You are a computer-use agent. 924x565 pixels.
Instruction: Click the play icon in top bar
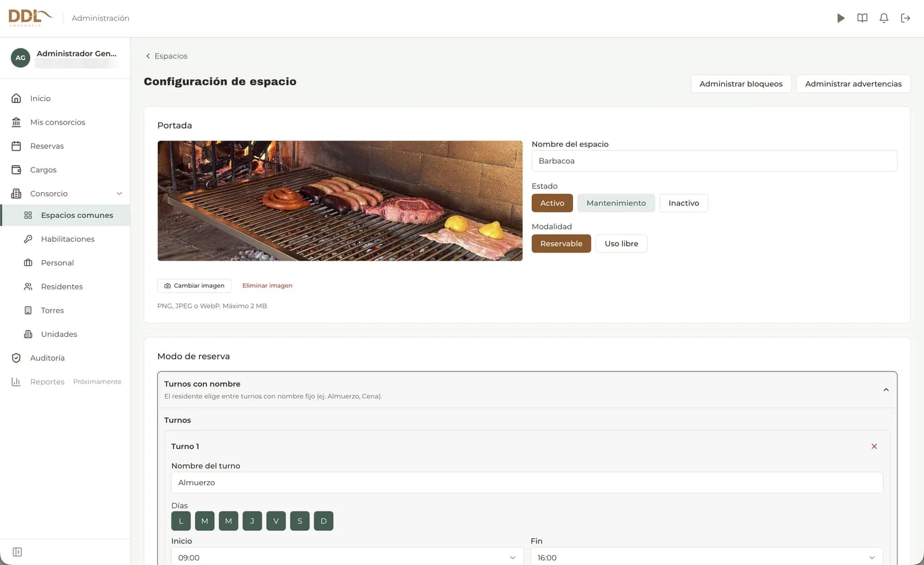841,18
